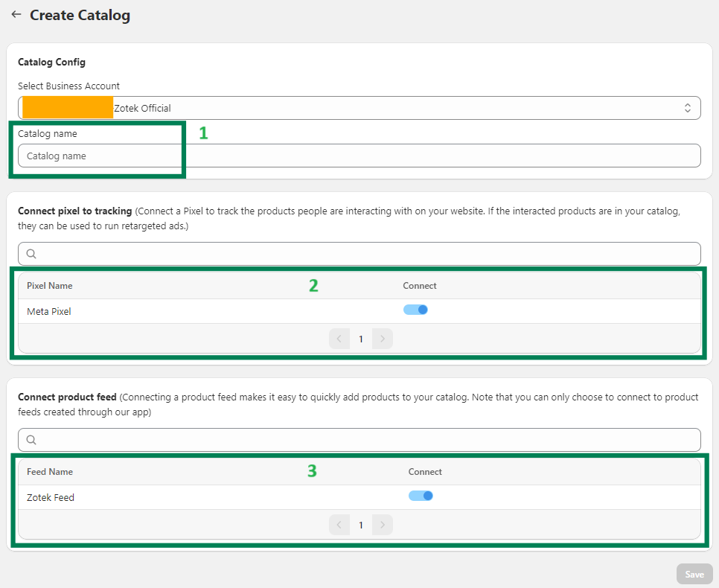
Task: Go to next page in feed table
Action: tap(383, 525)
